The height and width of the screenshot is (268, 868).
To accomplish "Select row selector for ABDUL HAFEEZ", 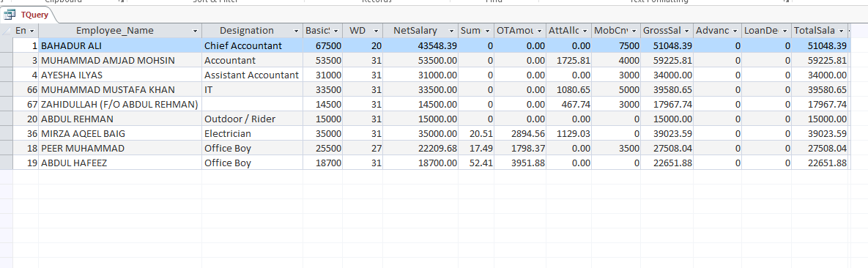I will pyautogui.click(x=6, y=163).
